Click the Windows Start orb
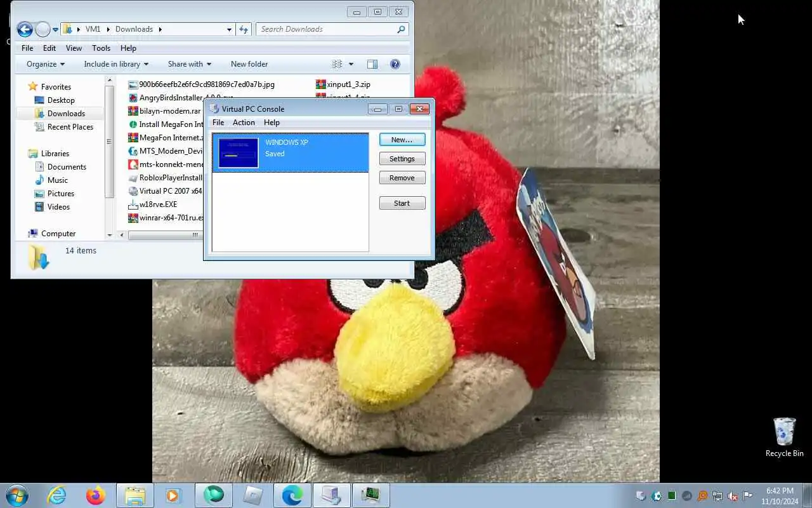 pyautogui.click(x=16, y=495)
